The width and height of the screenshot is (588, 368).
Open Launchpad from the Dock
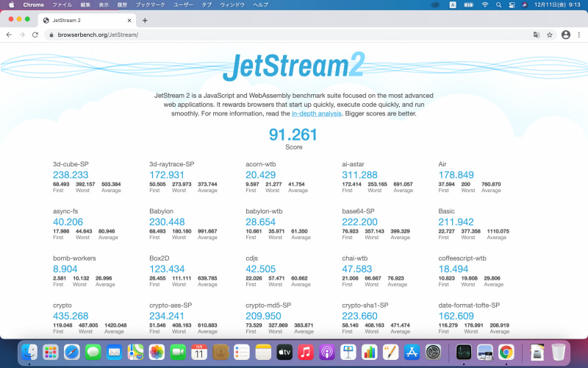point(51,353)
